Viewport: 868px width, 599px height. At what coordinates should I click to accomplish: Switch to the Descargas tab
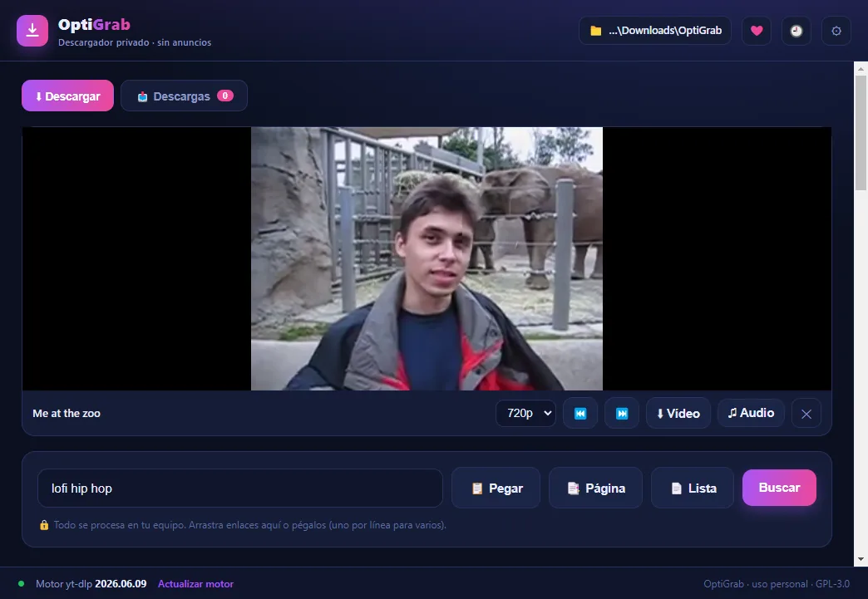coord(184,96)
